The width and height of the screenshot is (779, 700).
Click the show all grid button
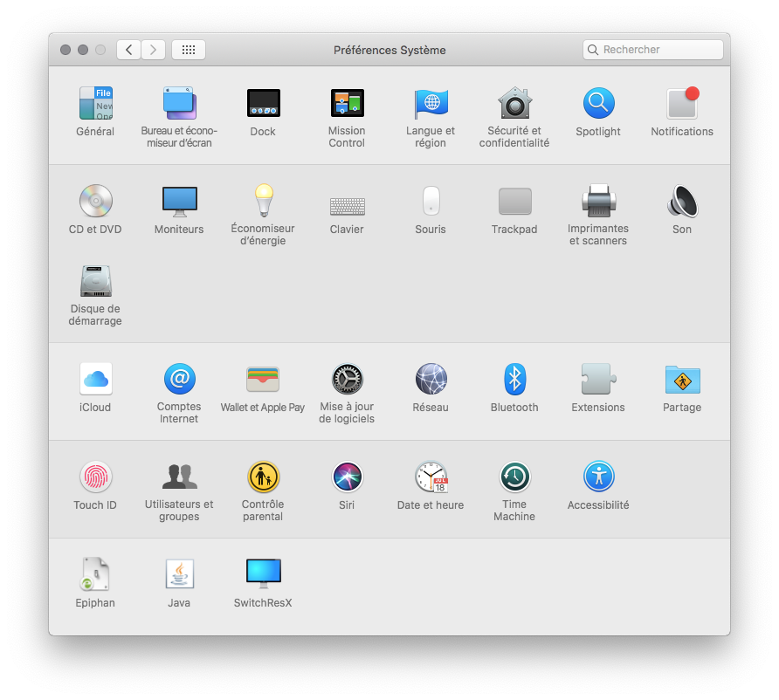point(189,50)
